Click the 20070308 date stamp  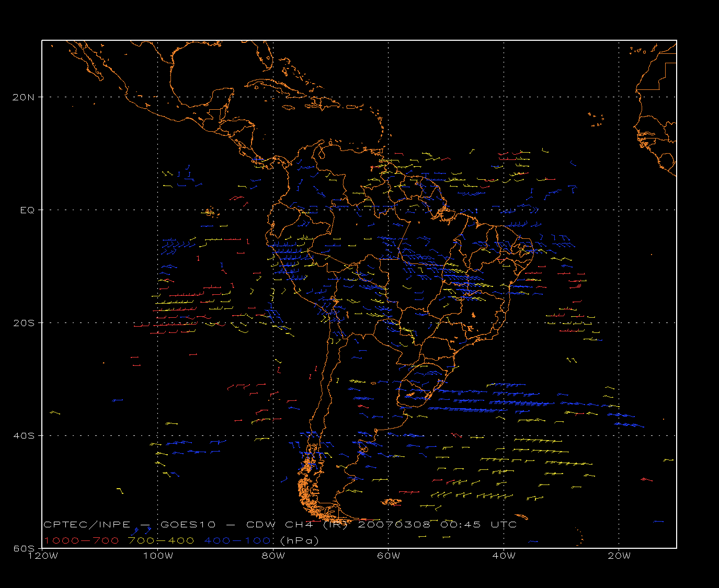394,525
